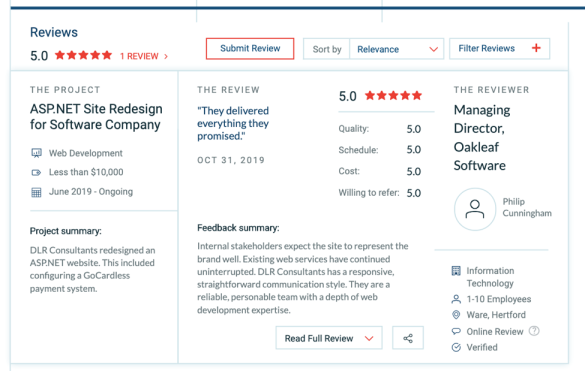This screenshot has width=585, height=371.
Task: Click the June 2019 - Ongoing text
Action: [91, 192]
